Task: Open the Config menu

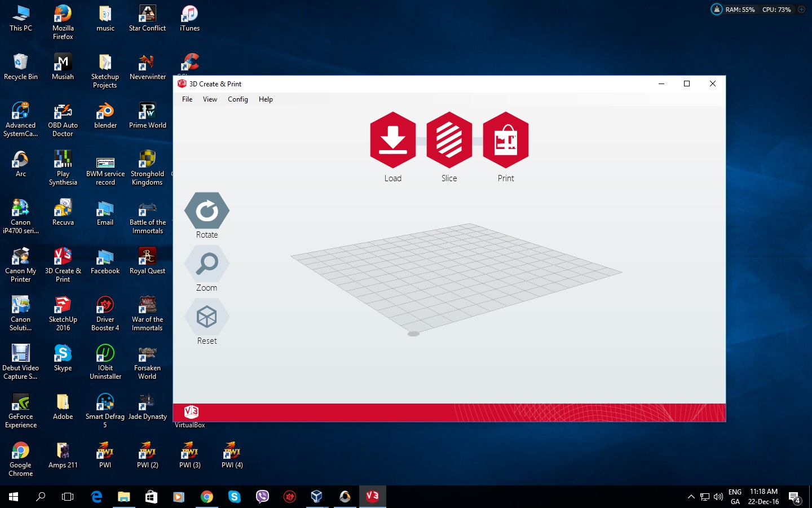Action: tap(237, 99)
